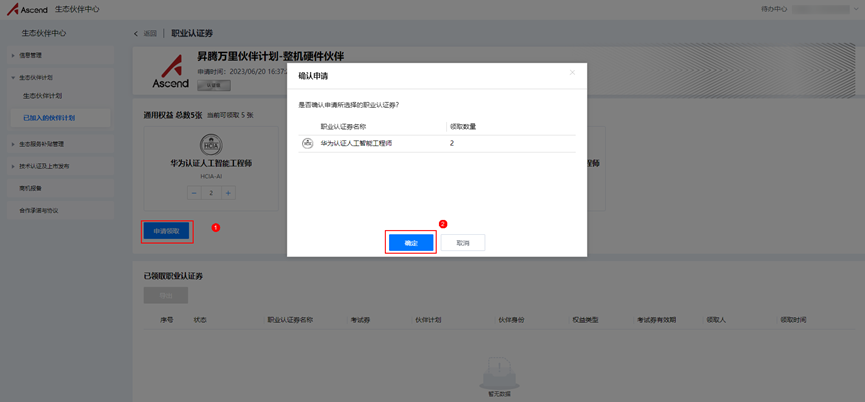Click the 伙伴身份 column header

pos(511,320)
